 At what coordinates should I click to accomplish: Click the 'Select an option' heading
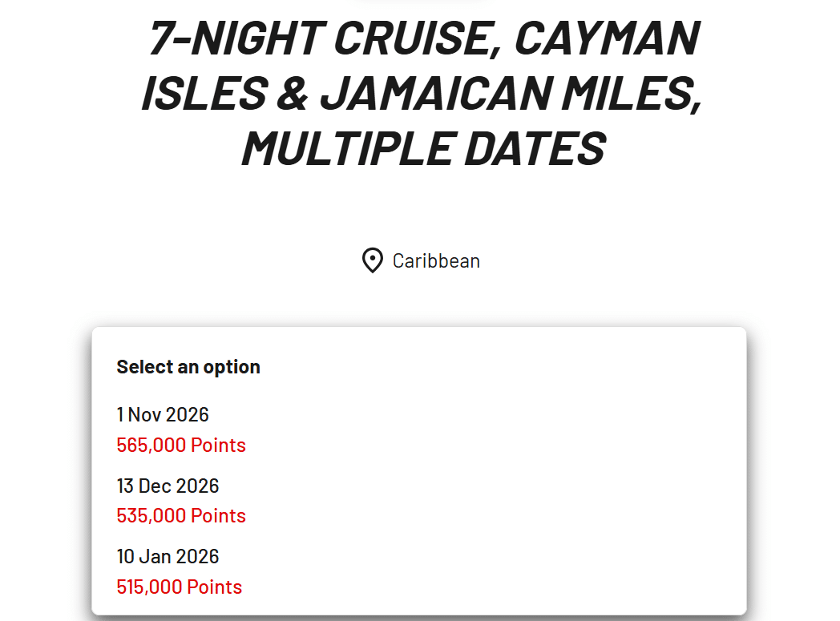pos(188,367)
